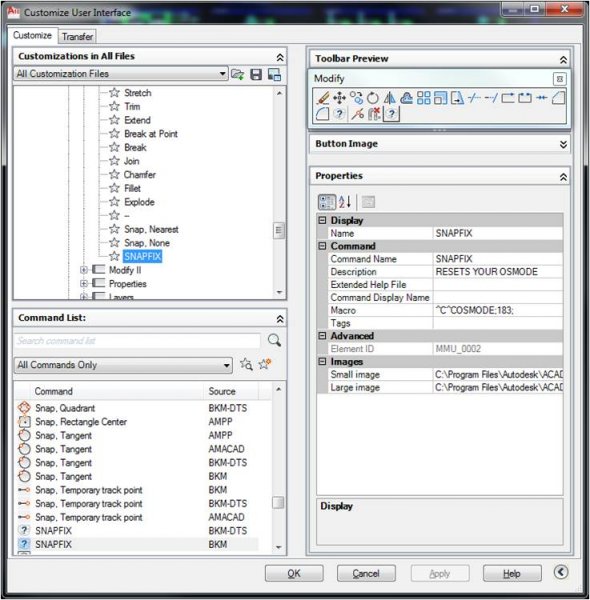Screen dimensions: 590x600
Task: Collapse the Images property group
Action: 323,361
